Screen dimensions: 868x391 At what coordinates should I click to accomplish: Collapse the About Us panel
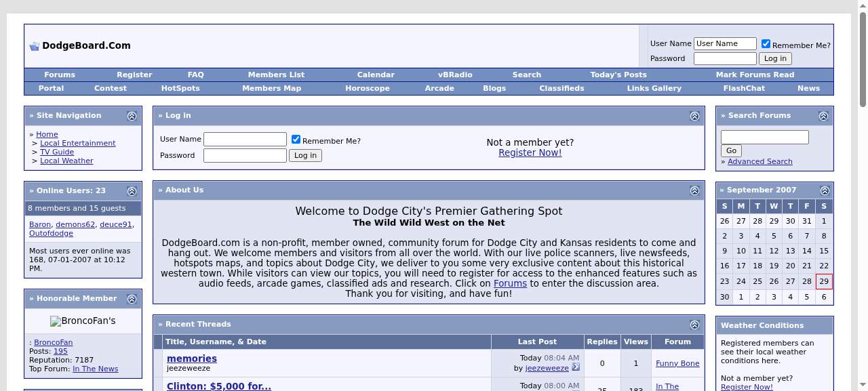694,190
